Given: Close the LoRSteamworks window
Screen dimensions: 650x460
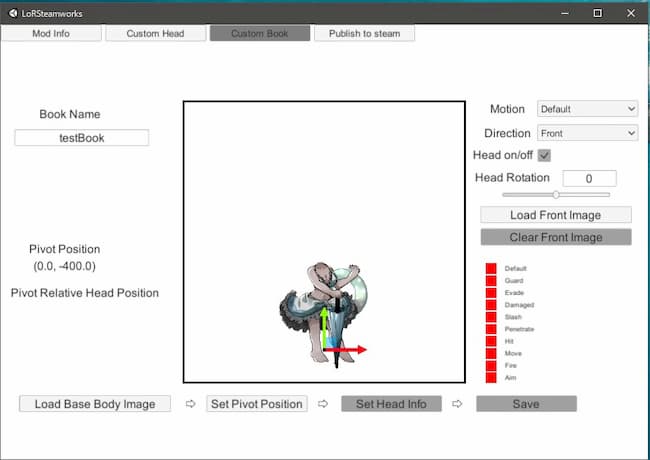Looking at the screenshot, I should tap(631, 13).
